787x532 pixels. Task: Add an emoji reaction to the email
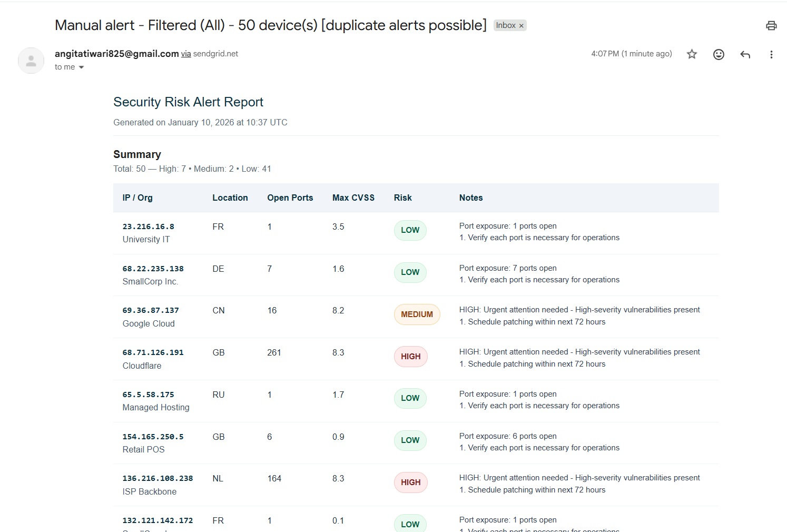(719, 54)
